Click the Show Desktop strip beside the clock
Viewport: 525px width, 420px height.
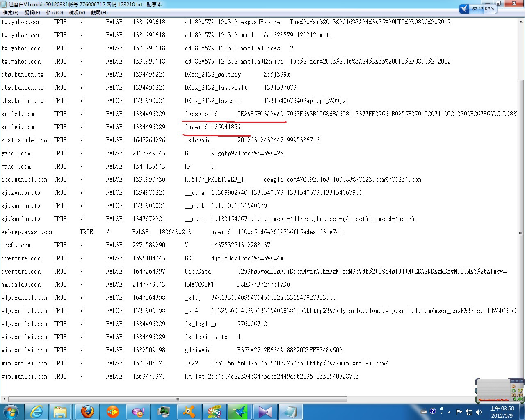tap(522, 412)
